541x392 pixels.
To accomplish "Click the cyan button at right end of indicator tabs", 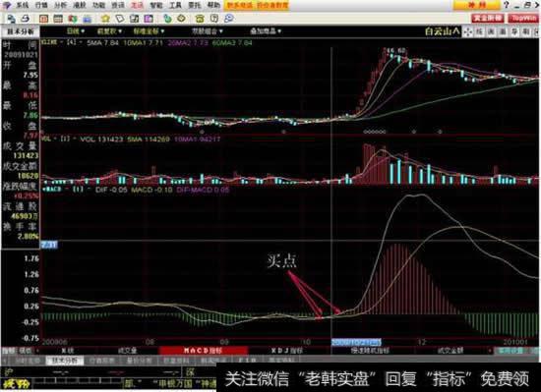I will pos(511,351).
